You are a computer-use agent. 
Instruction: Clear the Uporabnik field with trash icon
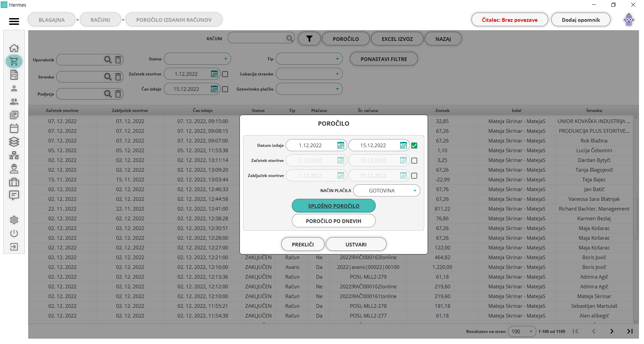tap(118, 60)
